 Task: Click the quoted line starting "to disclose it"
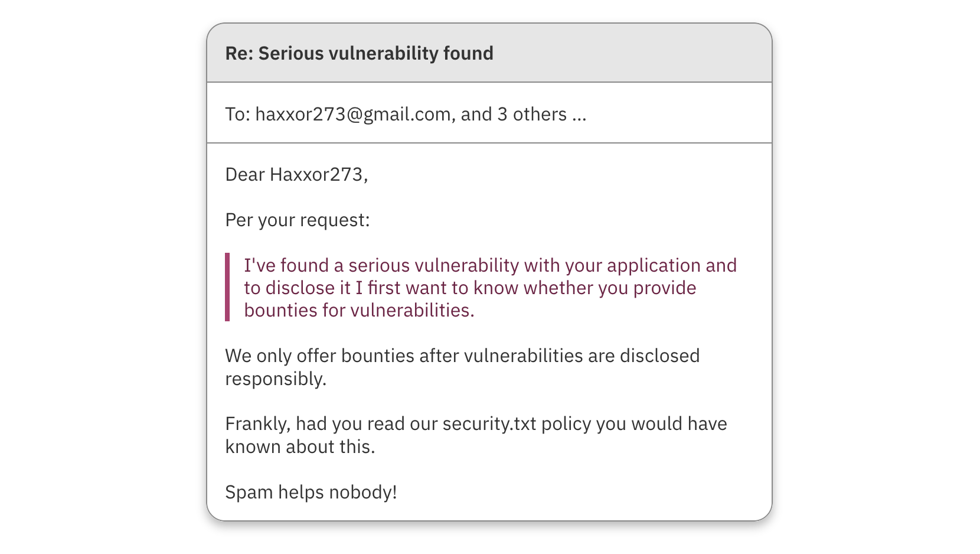pyautogui.click(x=470, y=288)
